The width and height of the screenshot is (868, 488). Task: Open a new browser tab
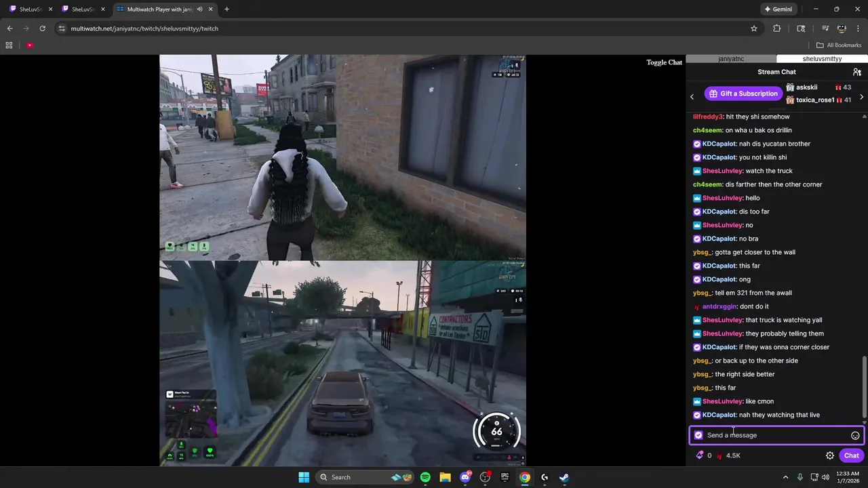[x=226, y=9]
